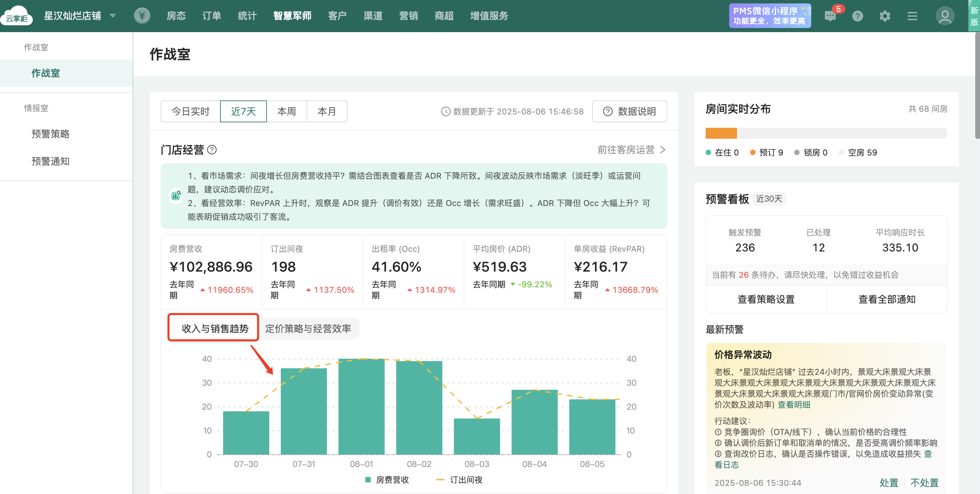
Task: Toggle the 房费营收 legend item
Action: pyautogui.click(x=387, y=480)
